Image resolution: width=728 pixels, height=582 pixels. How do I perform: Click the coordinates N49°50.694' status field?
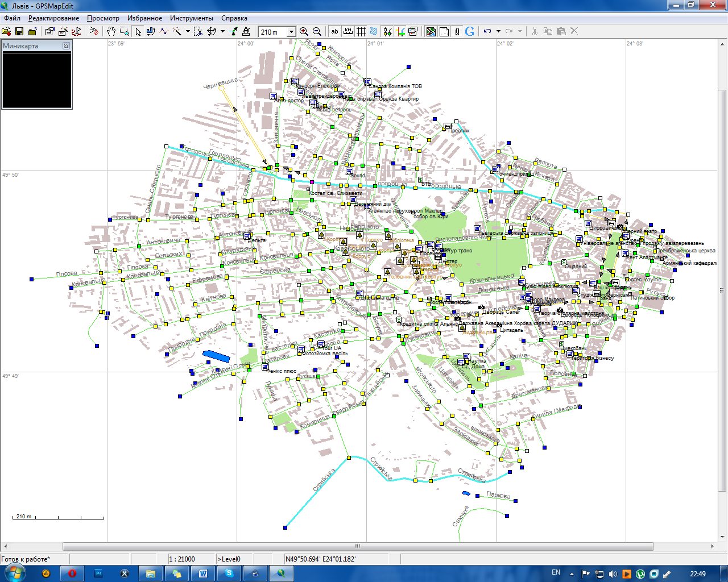pos(336,559)
